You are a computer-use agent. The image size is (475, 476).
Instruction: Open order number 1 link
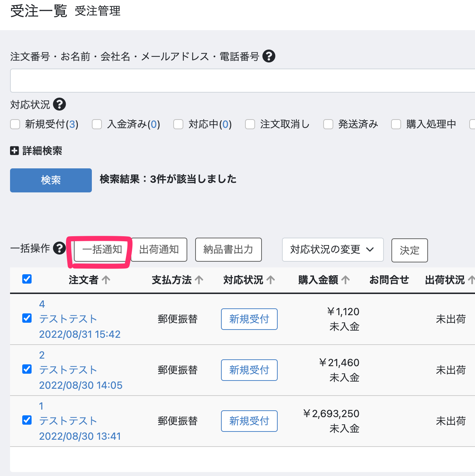tap(41, 406)
